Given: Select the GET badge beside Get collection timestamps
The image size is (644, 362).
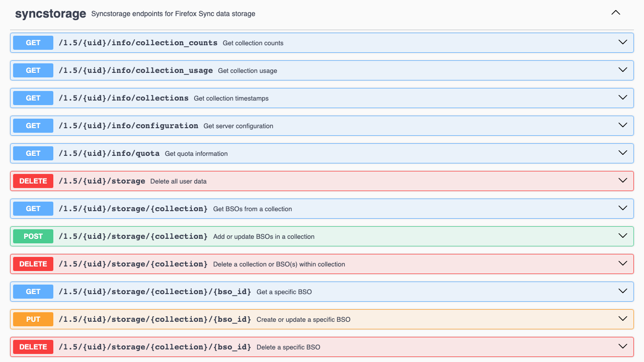Looking at the screenshot, I should point(33,98).
